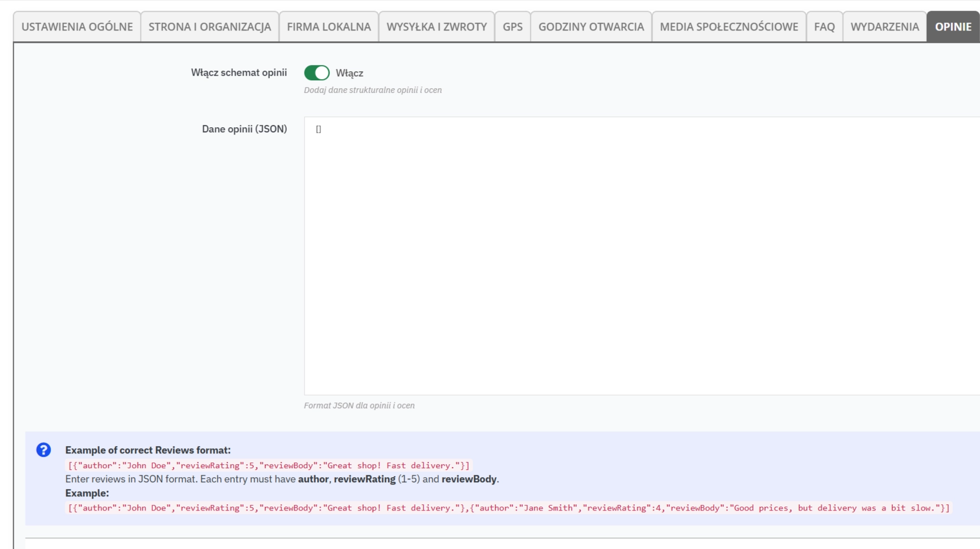Screen dimensions: 980x549
Task: Open the GPS tab
Action: coord(512,27)
